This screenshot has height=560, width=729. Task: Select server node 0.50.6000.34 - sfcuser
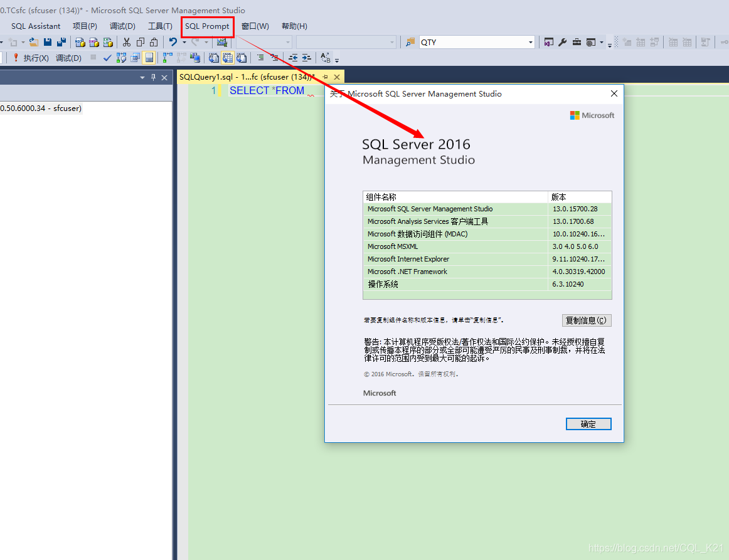tap(41, 108)
